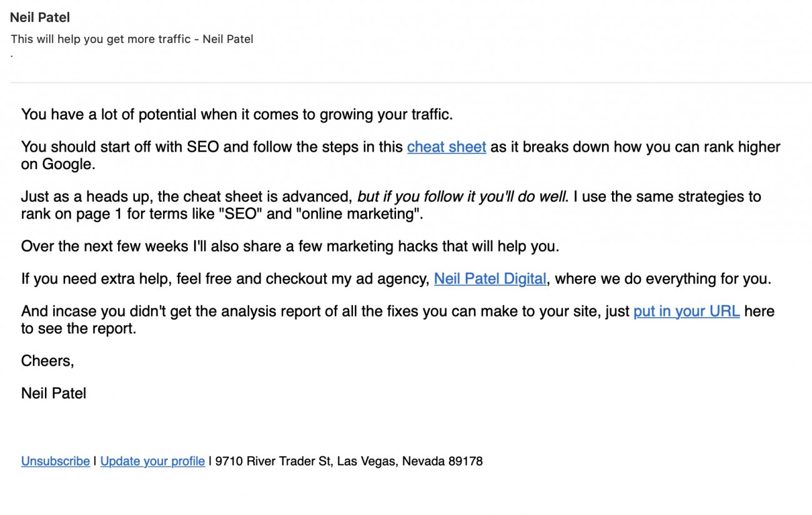Click the Unsubscribe link in footer

(56, 461)
